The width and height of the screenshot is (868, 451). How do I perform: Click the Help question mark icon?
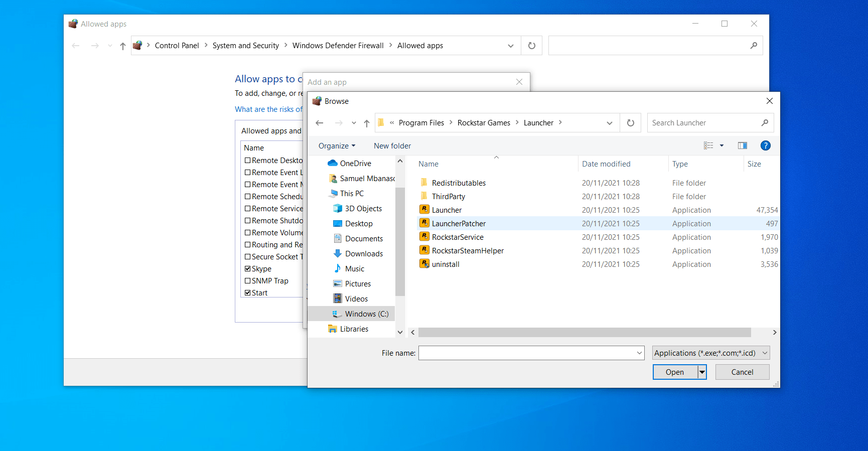pyautogui.click(x=765, y=145)
